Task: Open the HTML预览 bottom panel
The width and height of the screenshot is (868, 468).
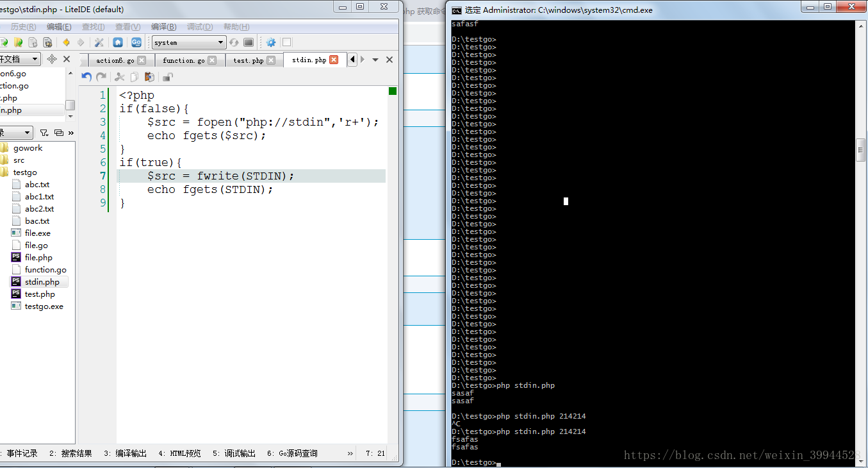Action: 179,453
